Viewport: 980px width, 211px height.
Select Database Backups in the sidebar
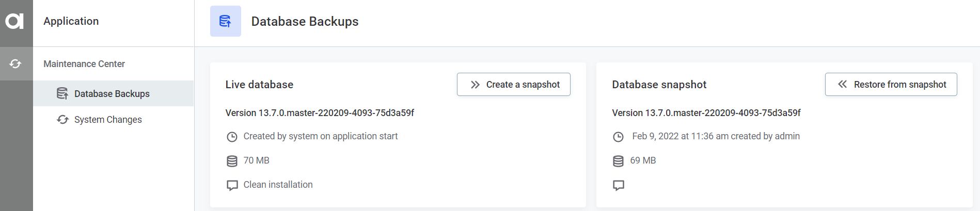point(112,94)
